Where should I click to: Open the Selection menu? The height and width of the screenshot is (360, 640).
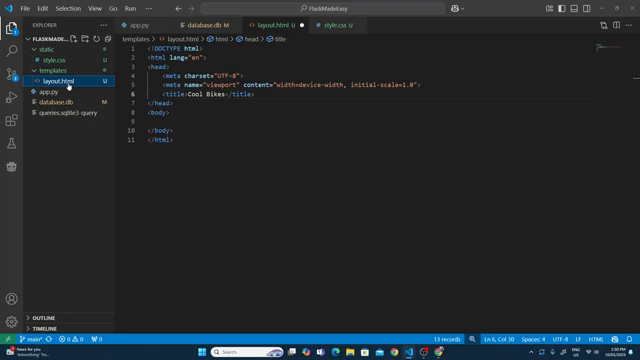click(68, 8)
